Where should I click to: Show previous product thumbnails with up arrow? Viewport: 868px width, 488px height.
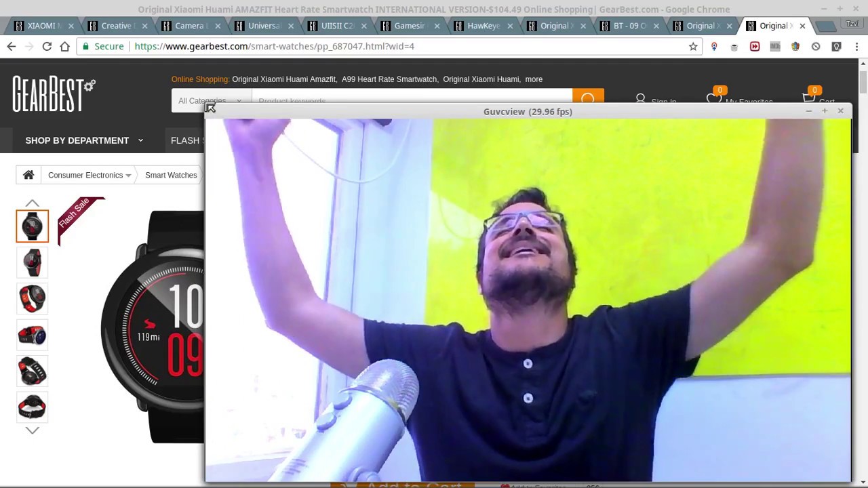coord(32,203)
